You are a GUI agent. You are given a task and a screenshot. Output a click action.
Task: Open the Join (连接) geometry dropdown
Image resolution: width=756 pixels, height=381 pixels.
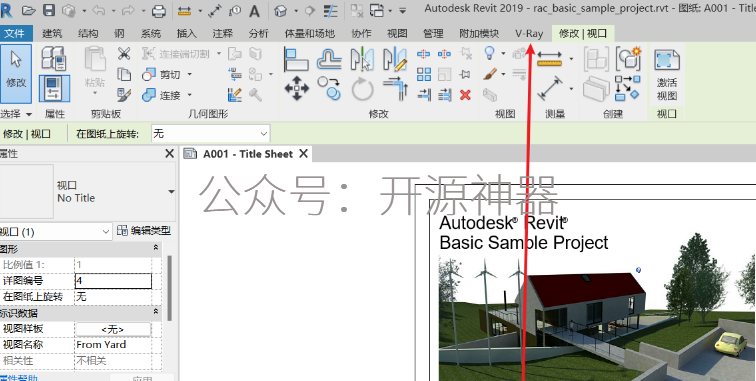click(189, 95)
